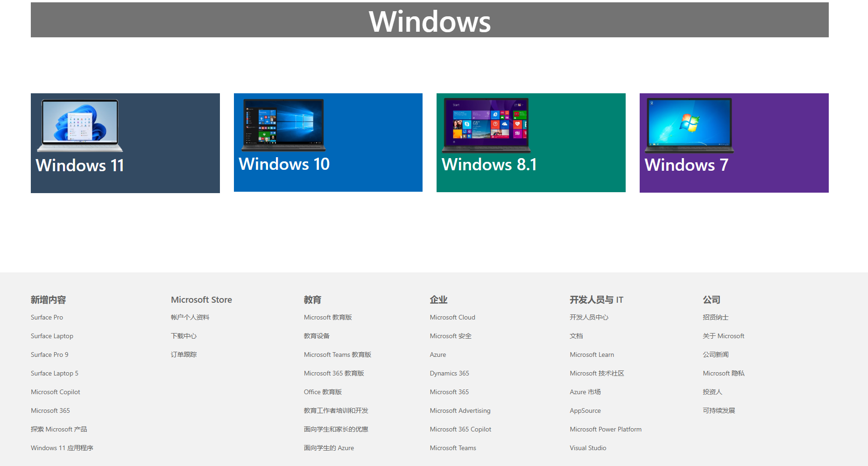Open the Surface Pro footer link
The width and height of the screenshot is (868, 466).
(x=47, y=317)
